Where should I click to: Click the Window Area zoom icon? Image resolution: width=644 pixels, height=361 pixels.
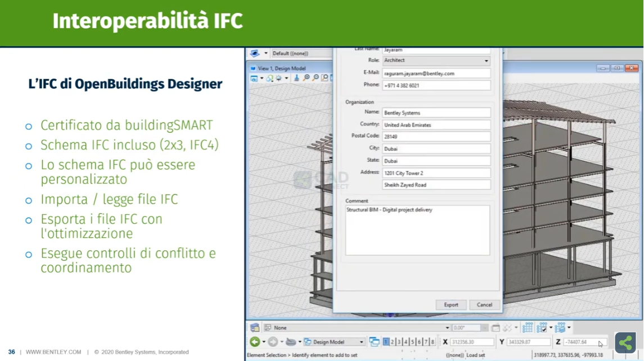coord(325,78)
